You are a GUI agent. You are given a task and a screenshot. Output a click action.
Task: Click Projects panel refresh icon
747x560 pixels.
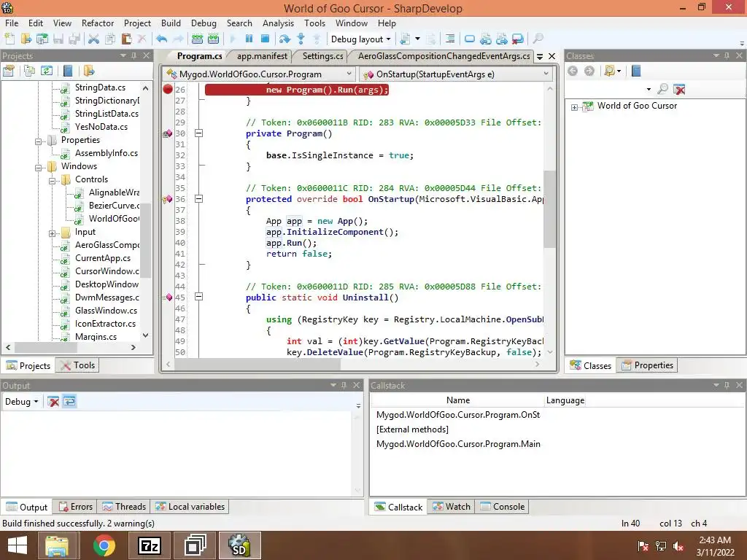click(x=46, y=71)
